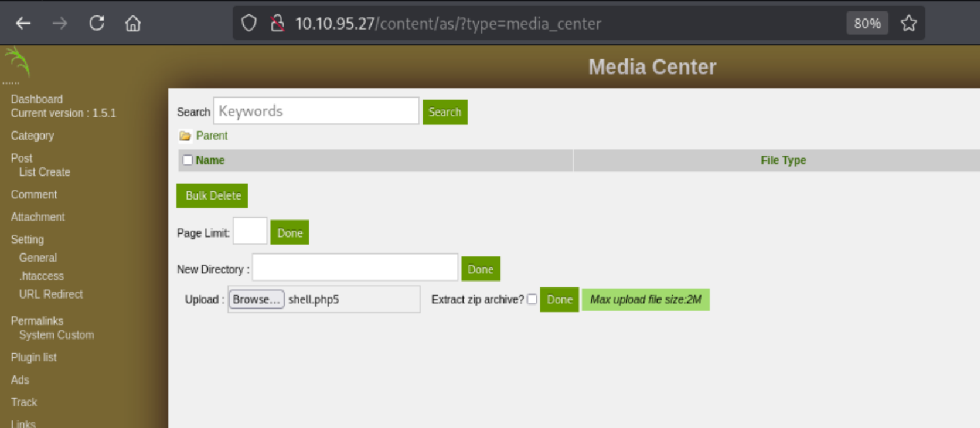Screen dimensions: 980x428
Task: Click the site logo in the top-left corner
Action: click(16, 64)
